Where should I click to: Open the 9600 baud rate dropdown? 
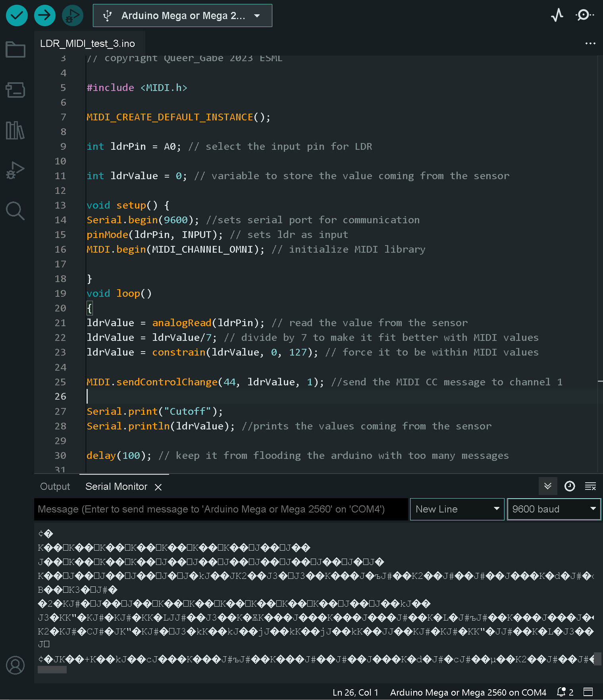click(554, 509)
